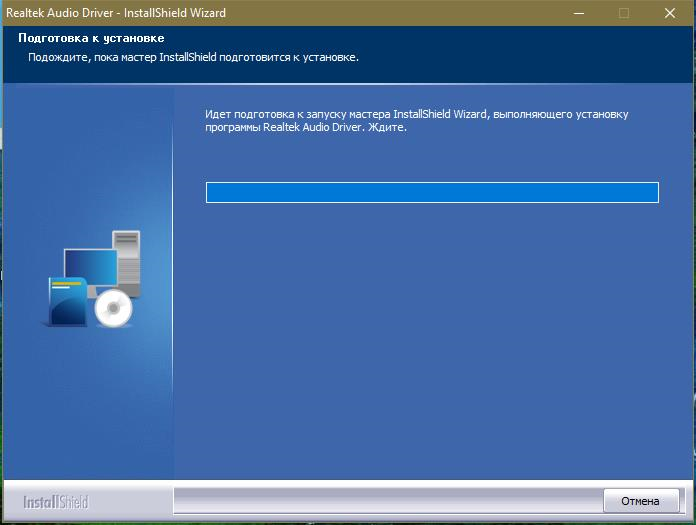Click the gray bottom bar beside Отмена

coord(385,500)
